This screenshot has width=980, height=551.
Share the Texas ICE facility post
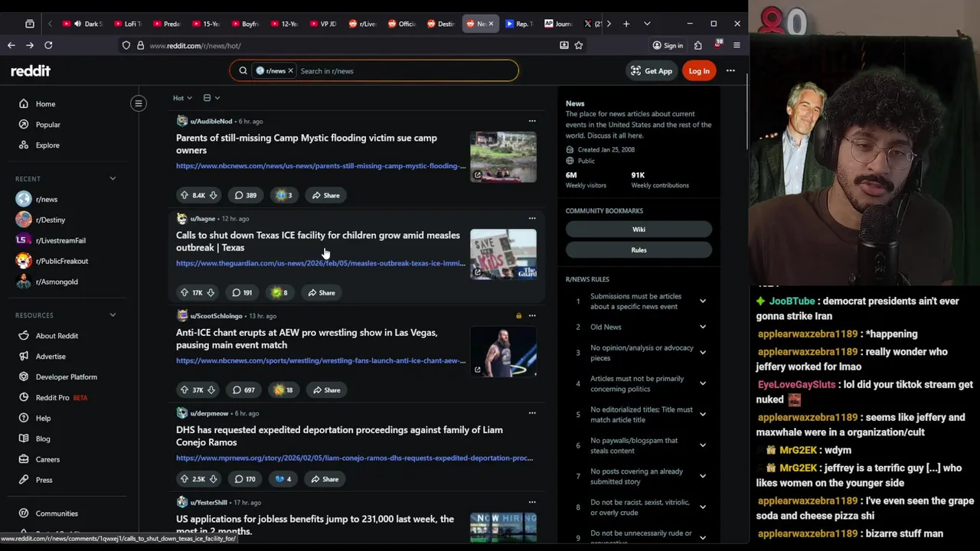click(322, 292)
